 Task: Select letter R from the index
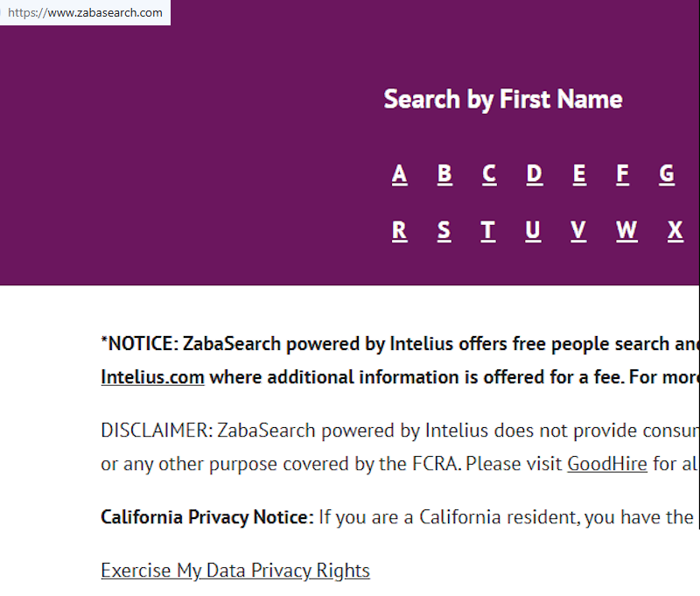pos(399,230)
